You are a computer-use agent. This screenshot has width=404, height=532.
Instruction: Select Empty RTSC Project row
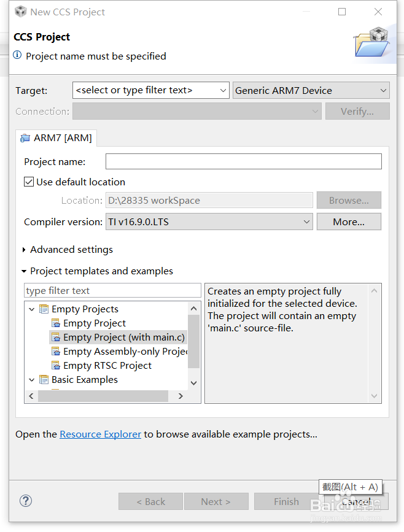point(101,366)
